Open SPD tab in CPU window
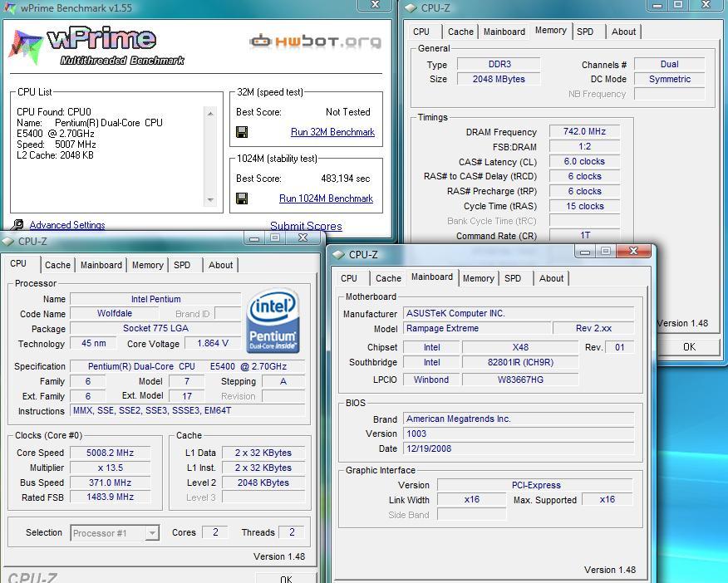 182,265
